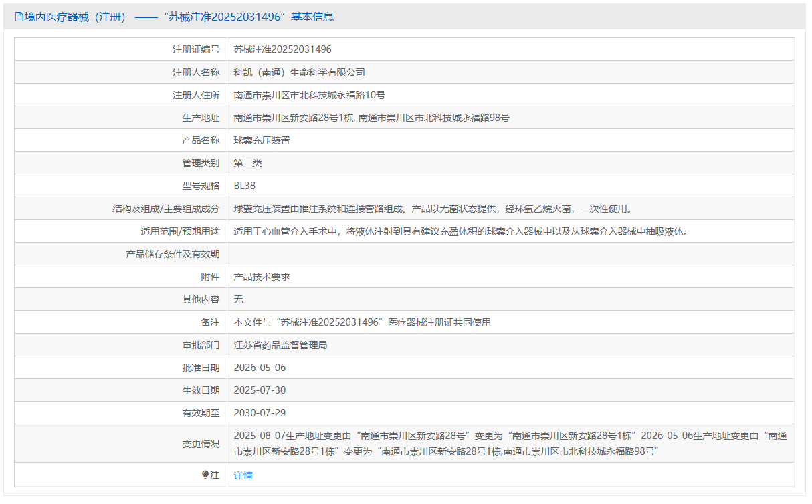
Task: Select the 无 value in 其他内容 row
Action: pyautogui.click(x=239, y=299)
